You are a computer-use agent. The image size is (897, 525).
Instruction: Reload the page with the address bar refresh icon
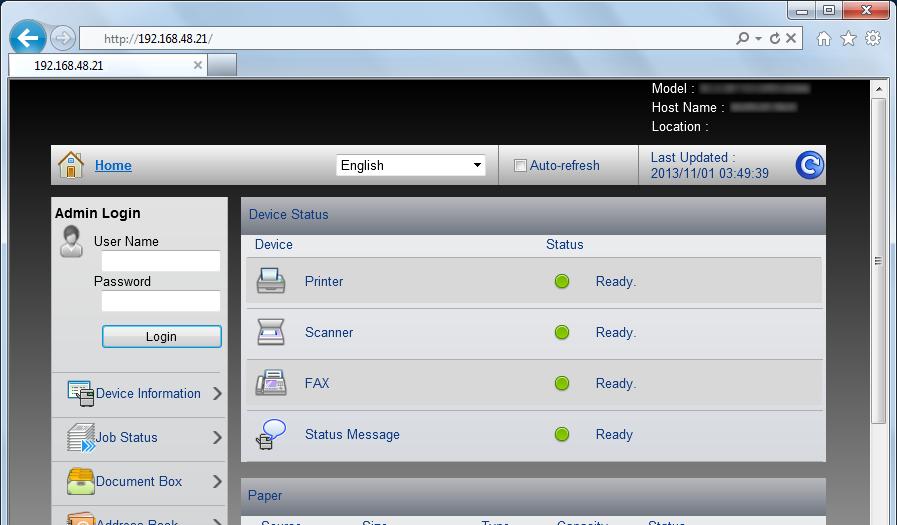[775, 38]
